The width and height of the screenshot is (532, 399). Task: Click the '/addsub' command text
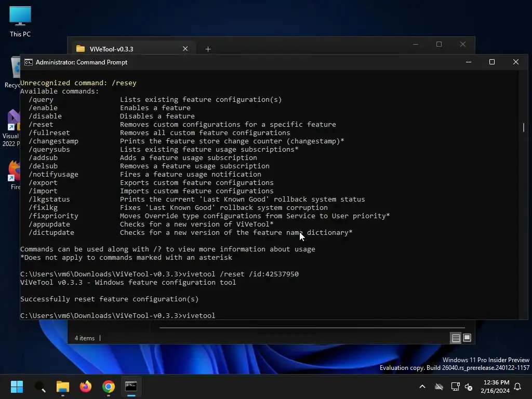[43, 158]
